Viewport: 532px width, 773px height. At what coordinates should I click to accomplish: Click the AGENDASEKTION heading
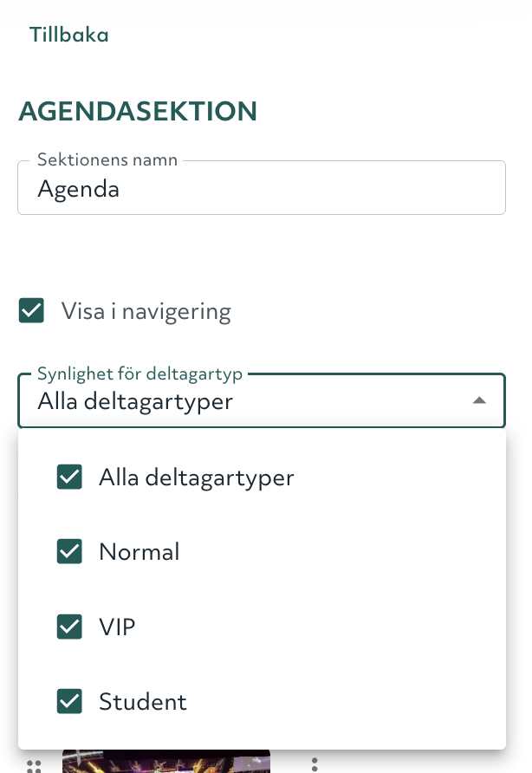[x=138, y=111]
